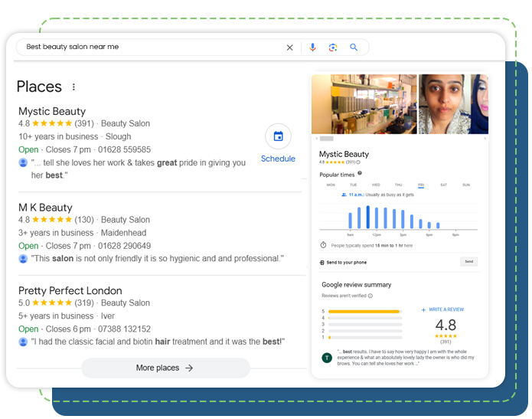The height and width of the screenshot is (419, 532).
Task: Click the M K Beauty phone number 01628 290649
Action: point(124,246)
